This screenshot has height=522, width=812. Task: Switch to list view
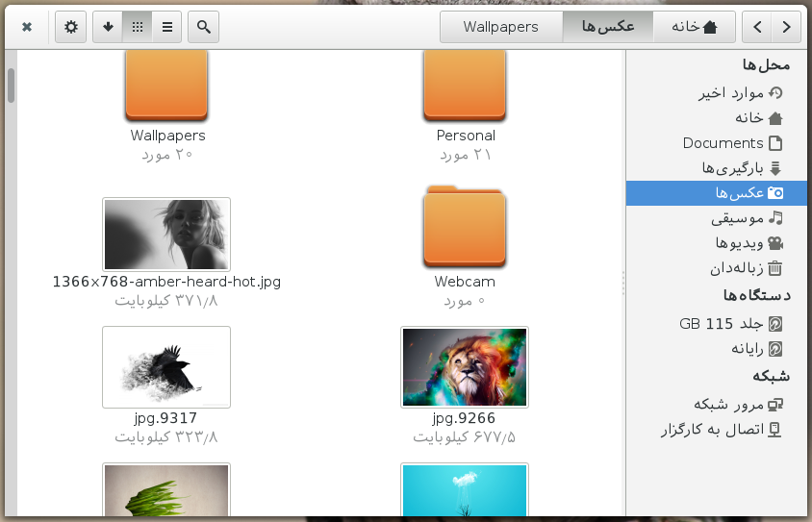[x=167, y=27]
